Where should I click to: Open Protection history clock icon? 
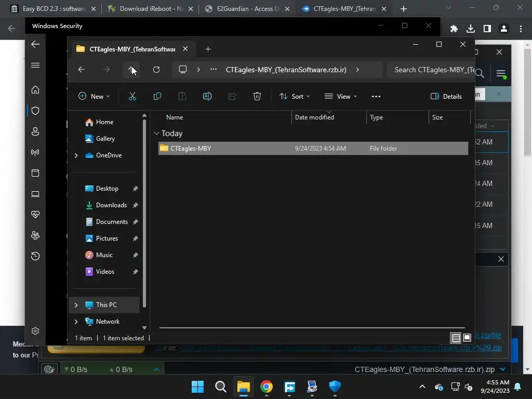[35, 256]
